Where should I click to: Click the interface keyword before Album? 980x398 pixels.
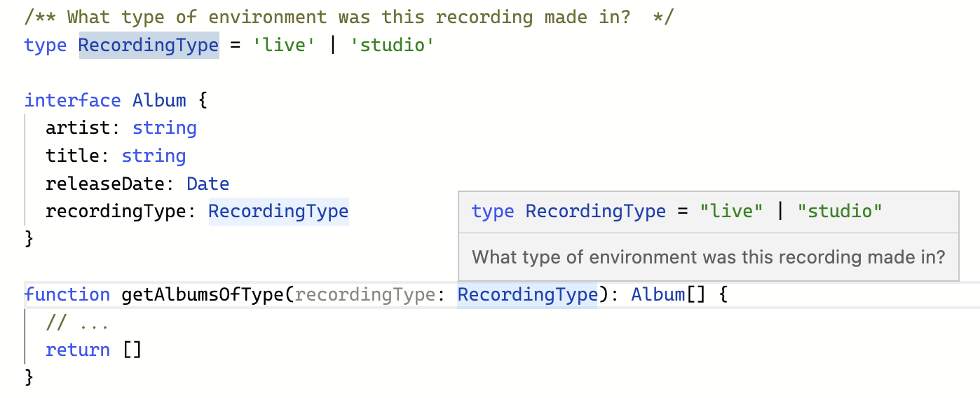73,100
